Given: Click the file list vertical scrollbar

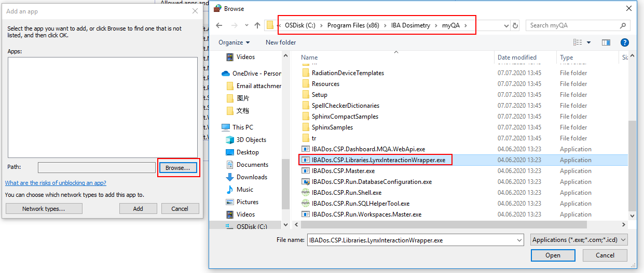Looking at the screenshot, I should point(632,166).
